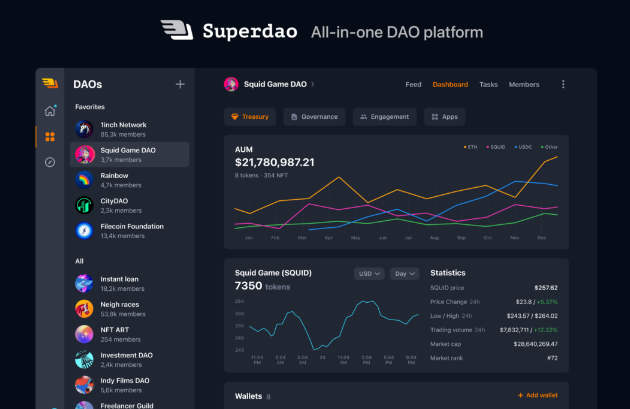
Task: Select the Apps section tab
Action: coord(444,117)
